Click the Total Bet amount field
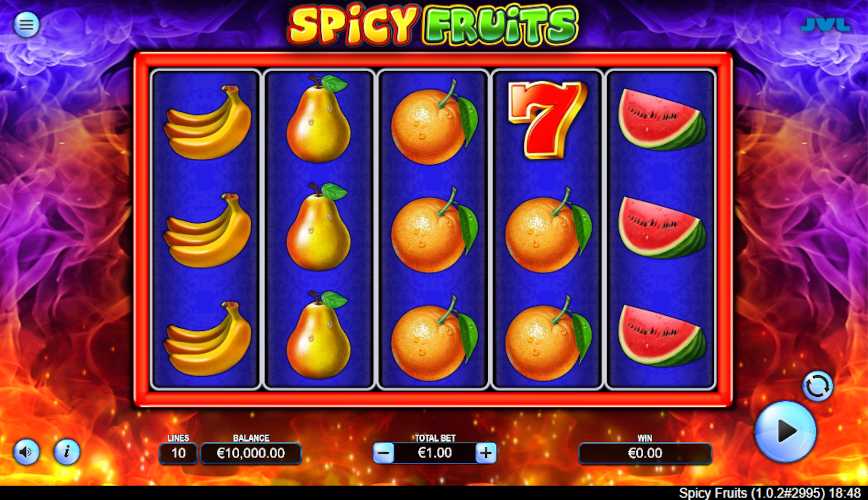This screenshot has width=868, height=500. tap(435, 453)
